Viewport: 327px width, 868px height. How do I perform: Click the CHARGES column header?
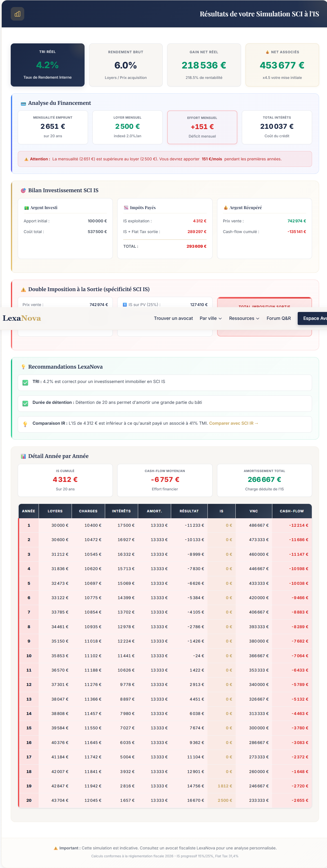tap(88, 511)
